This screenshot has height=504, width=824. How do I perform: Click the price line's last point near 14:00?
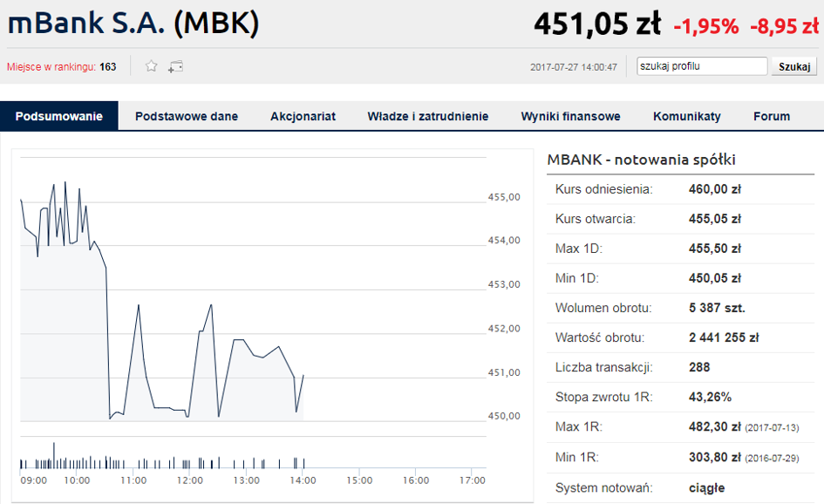point(303,375)
